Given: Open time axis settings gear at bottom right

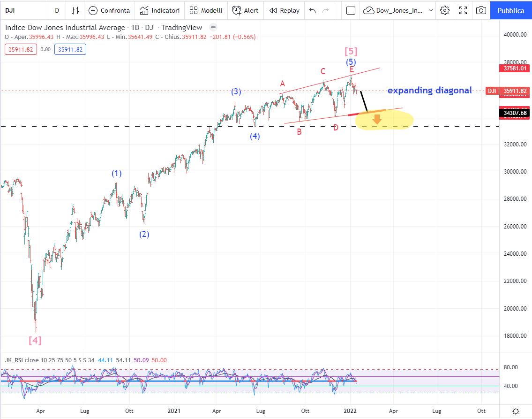Looking at the screenshot, I should pos(516,411).
